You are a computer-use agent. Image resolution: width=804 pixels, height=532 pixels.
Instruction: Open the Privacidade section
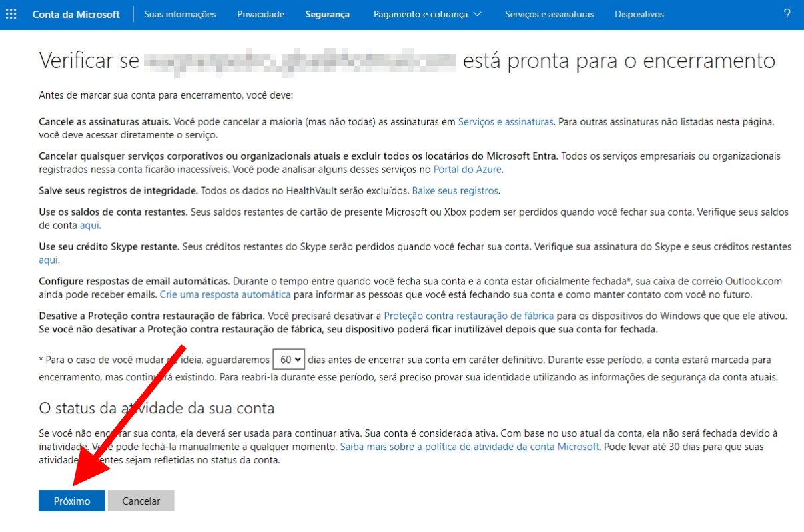(x=260, y=13)
